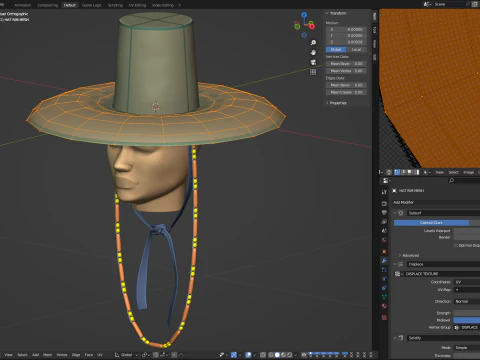Image resolution: width=480 pixels, height=360 pixels.
Task: Open Global transform orientation dropdown in header
Action: 126,355
